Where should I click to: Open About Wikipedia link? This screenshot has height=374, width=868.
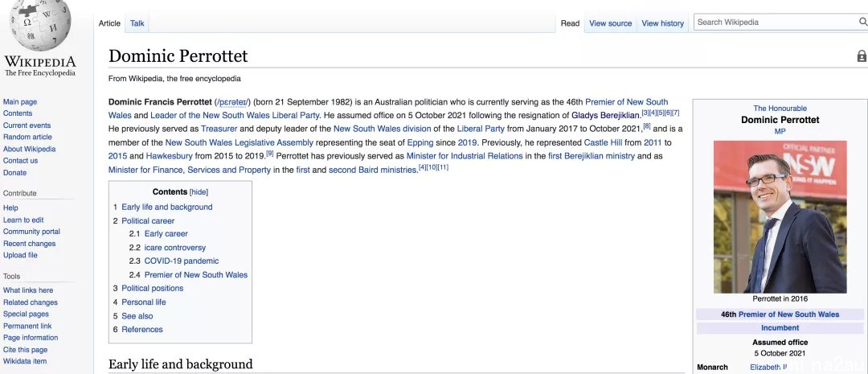tap(30, 149)
